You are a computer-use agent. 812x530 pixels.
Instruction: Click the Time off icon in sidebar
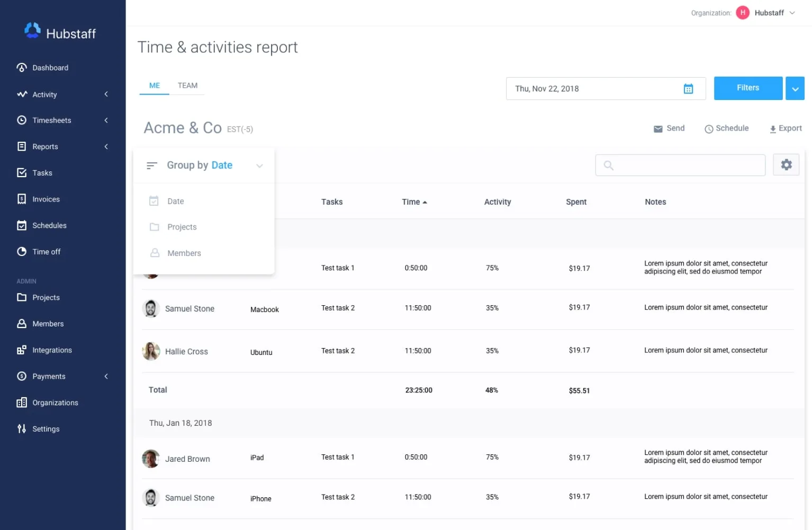pyautogui.click(x=22, y=252)
